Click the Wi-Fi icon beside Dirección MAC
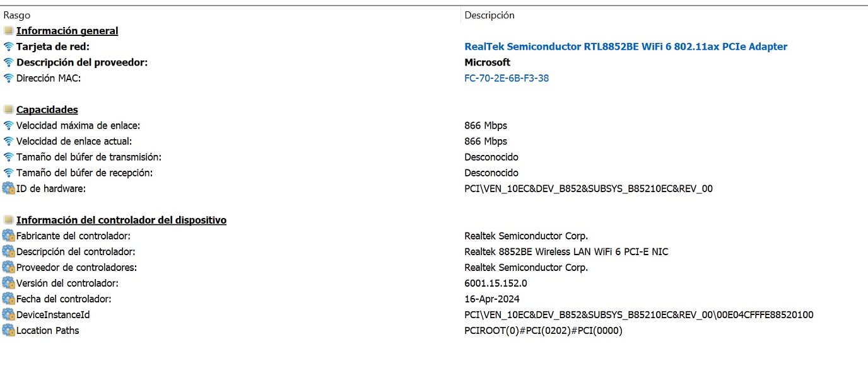 point(8,78)
